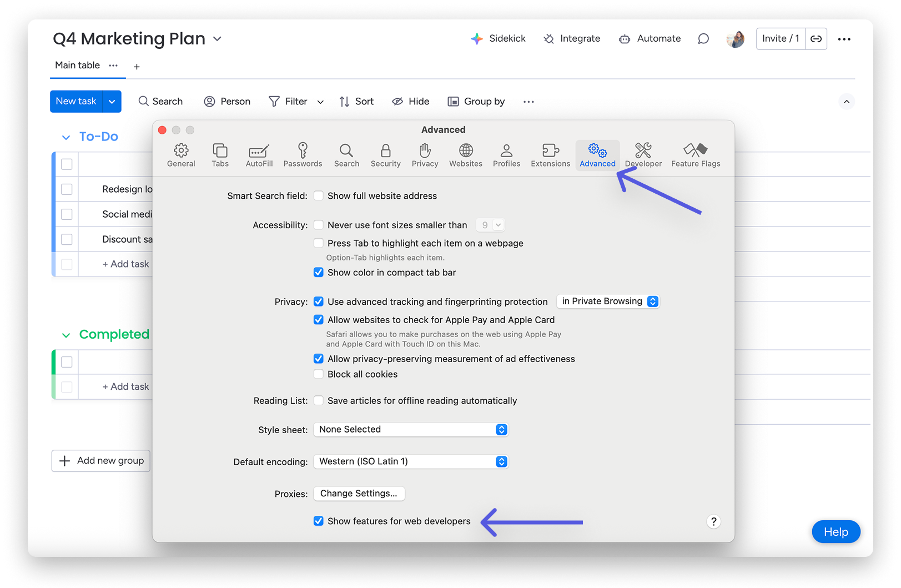Open the Websites settings pane
The width and height of the screenshot is (901, 588).
point(466,154)
